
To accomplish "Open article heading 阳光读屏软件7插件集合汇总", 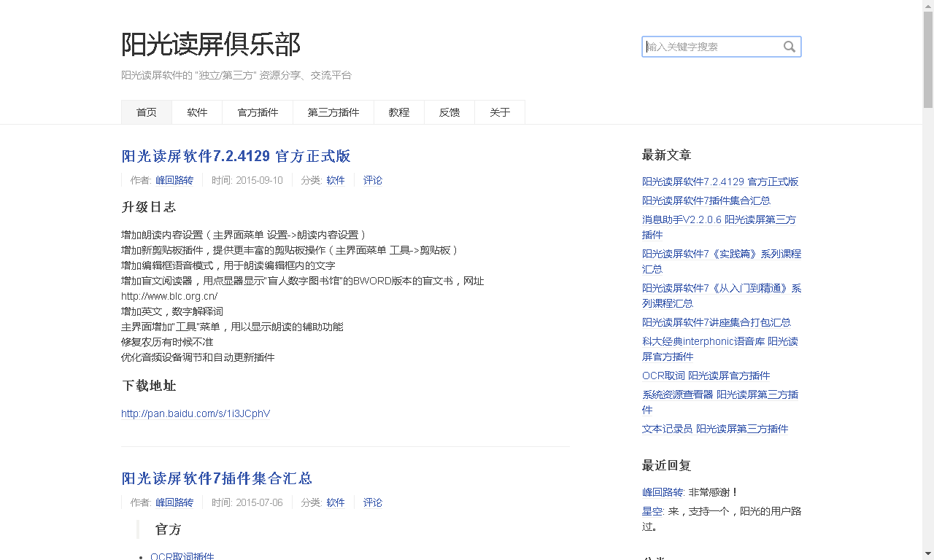I will (217, 478).
